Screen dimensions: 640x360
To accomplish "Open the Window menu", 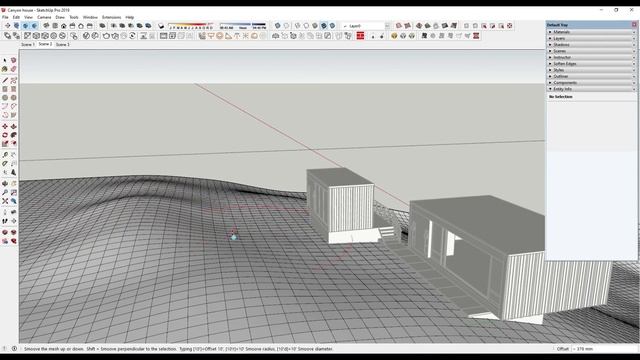I will 90,18.
